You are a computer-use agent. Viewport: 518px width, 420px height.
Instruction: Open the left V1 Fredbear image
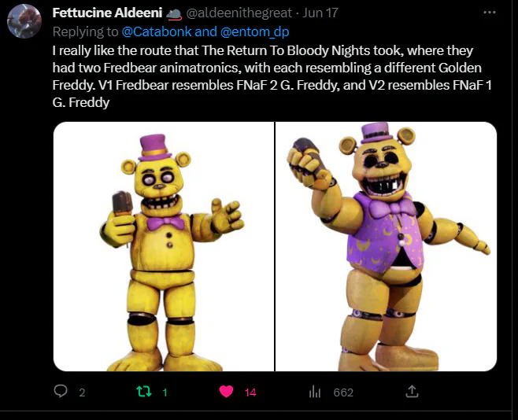click(x=163, y=246)
